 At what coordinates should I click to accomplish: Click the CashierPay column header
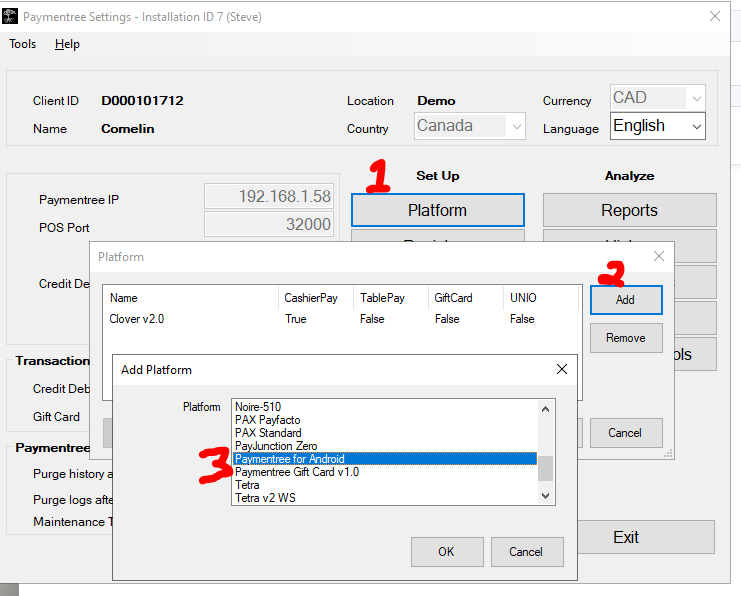coord(316,298)
